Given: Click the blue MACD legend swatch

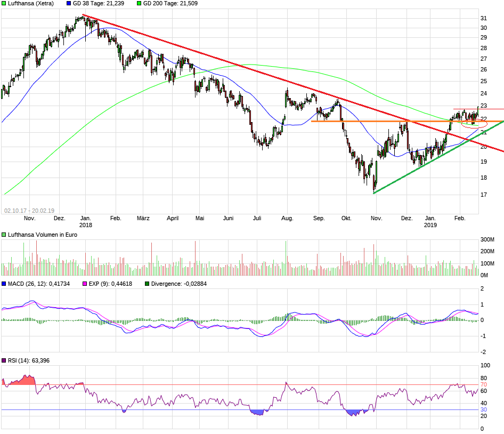Looking at the screenshot, I should click(x=4, y=284).
